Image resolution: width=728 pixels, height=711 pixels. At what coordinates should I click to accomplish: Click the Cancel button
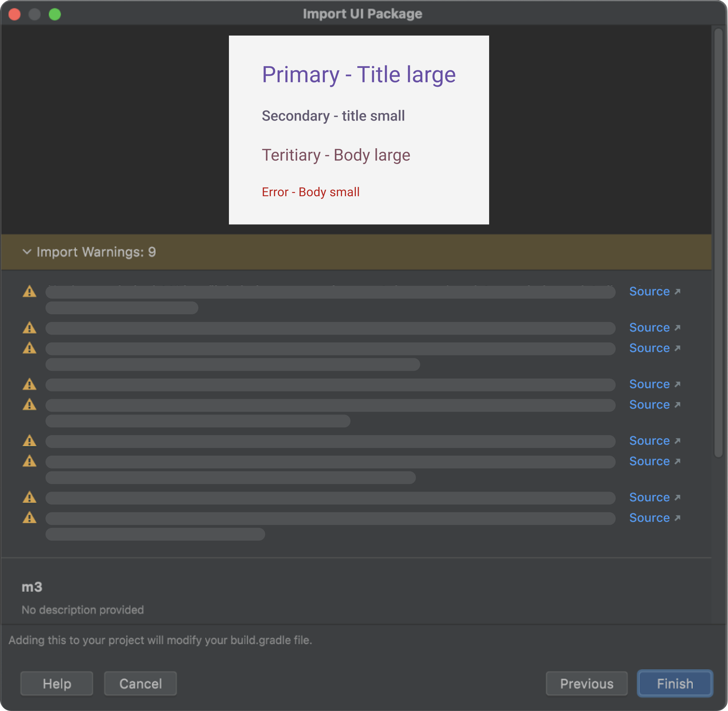[139, 684]
